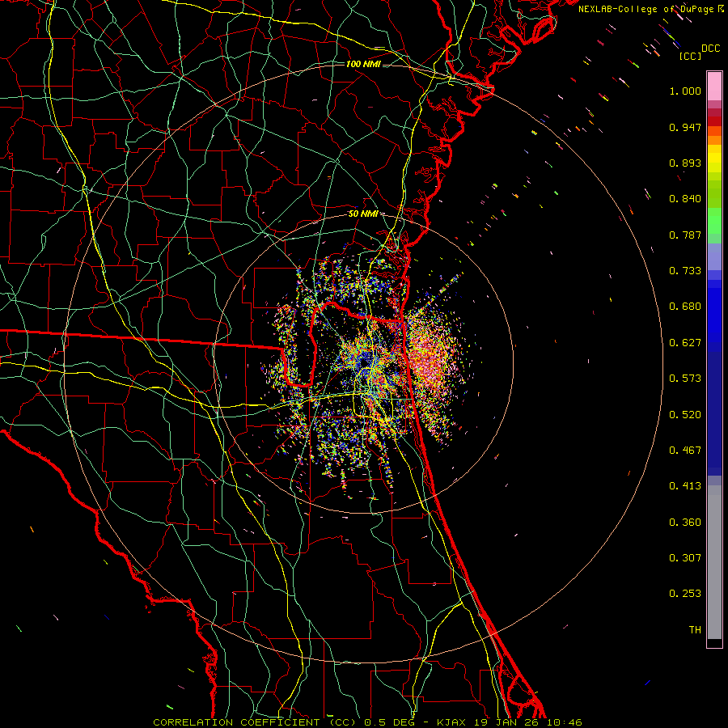
Task: Pick the olive green legend color at 0.840
Action: (714, 194)
